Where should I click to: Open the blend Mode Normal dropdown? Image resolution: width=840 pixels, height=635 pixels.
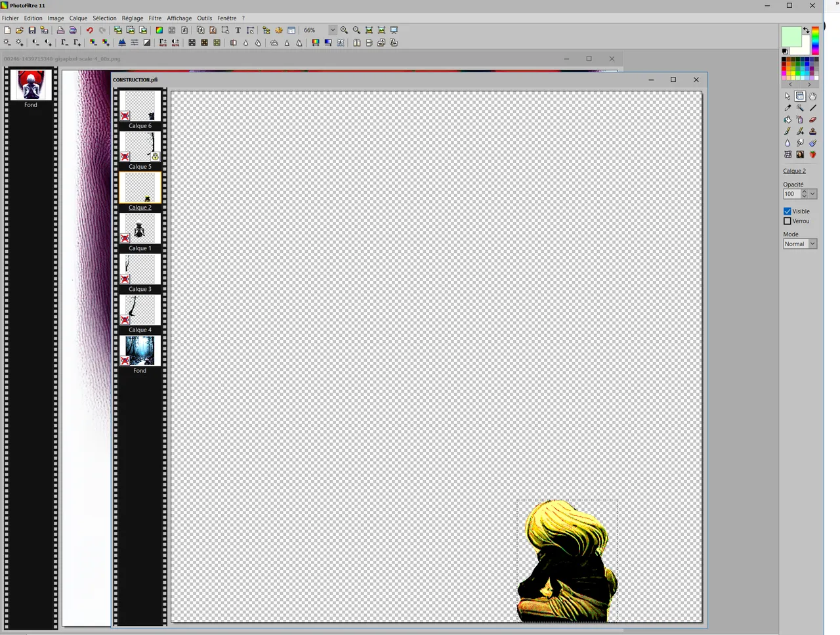[812, 244]
